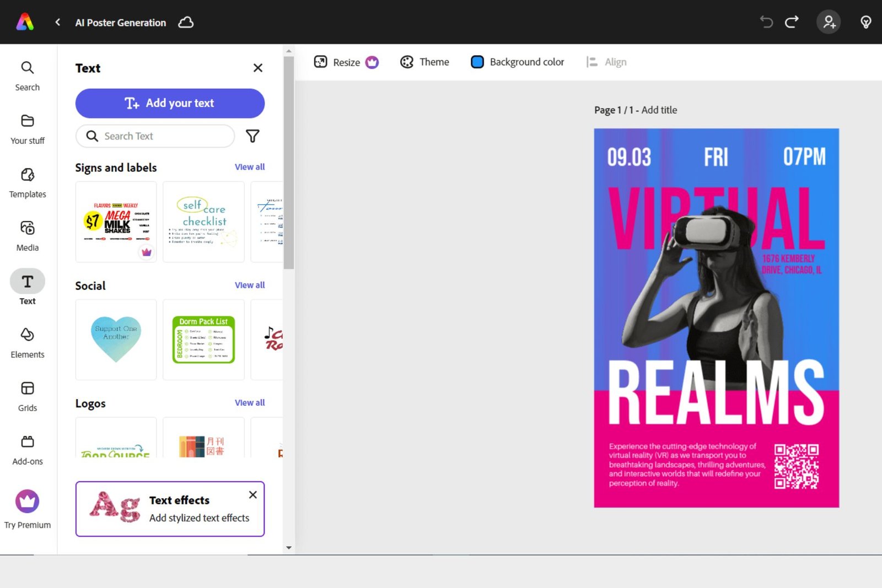Select the VIRTUAL heading on the poster

(716, 218)
